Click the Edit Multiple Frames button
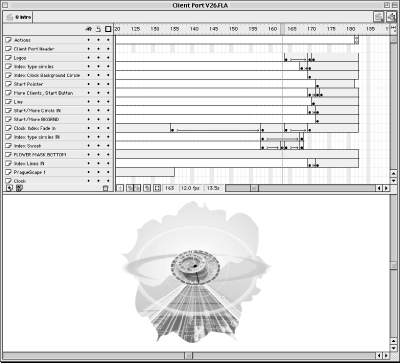Viewport: 400px width, 363px height. [x=146, y=188]
